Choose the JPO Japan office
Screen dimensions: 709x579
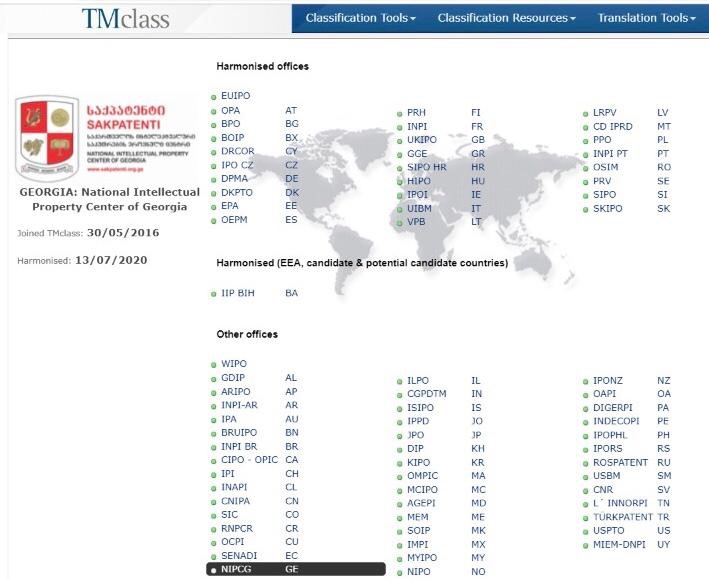(x=416, y=436)
